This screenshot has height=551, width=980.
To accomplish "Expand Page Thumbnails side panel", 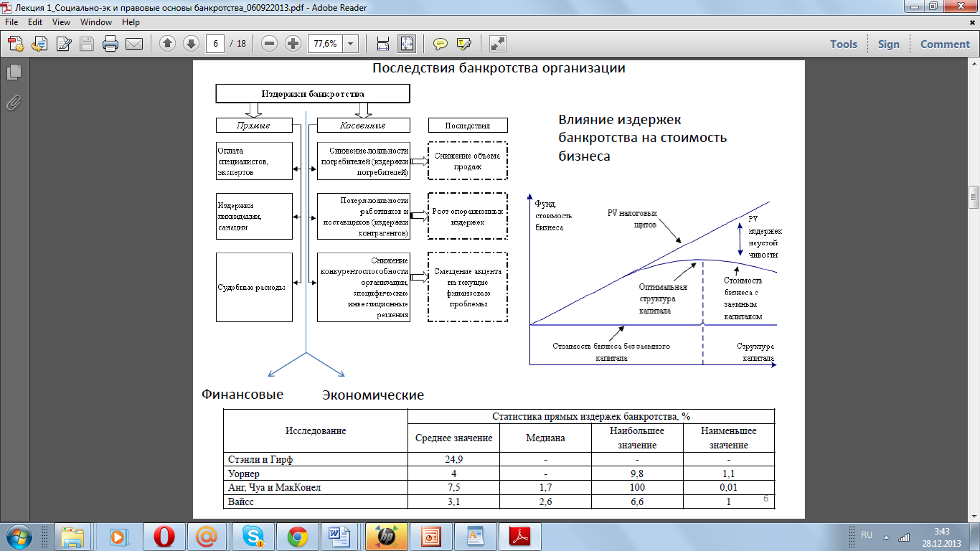I will (x=14, y=72).
